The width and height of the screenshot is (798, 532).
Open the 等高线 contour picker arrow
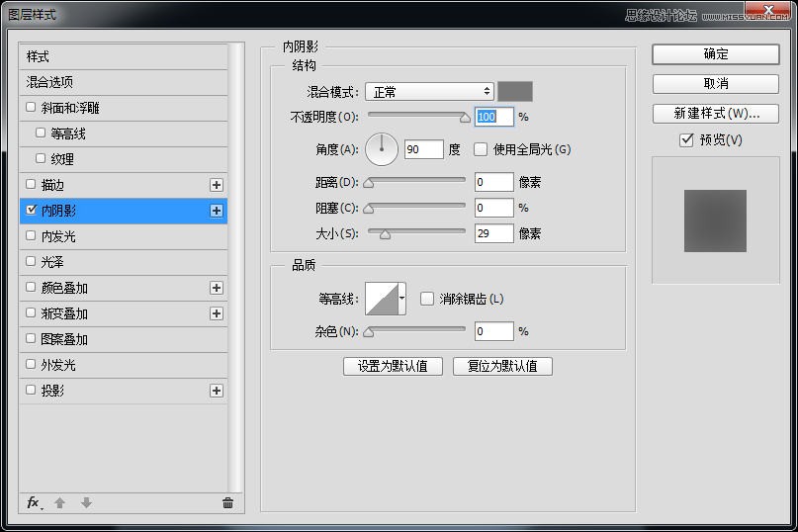402,299
